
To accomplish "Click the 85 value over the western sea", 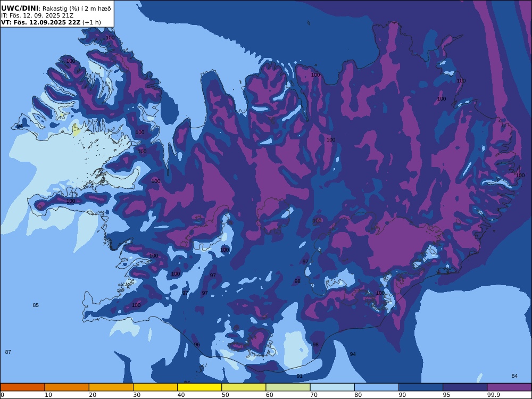I will coord(36,305).
